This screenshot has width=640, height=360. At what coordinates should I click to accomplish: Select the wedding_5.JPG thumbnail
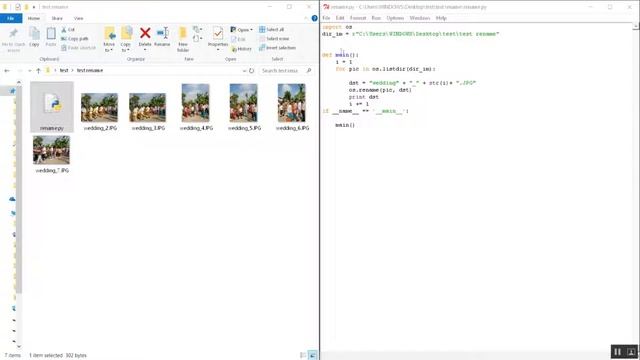(x=244, y=103)
